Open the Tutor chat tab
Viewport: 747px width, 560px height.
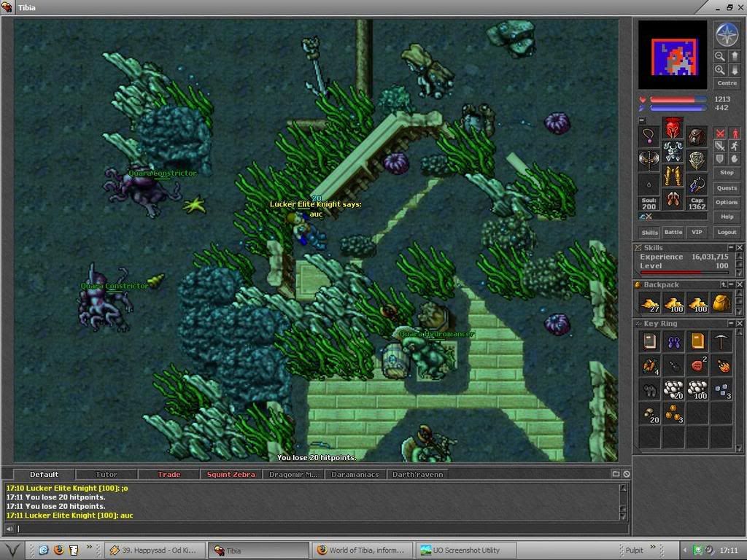tap(107, 474)
